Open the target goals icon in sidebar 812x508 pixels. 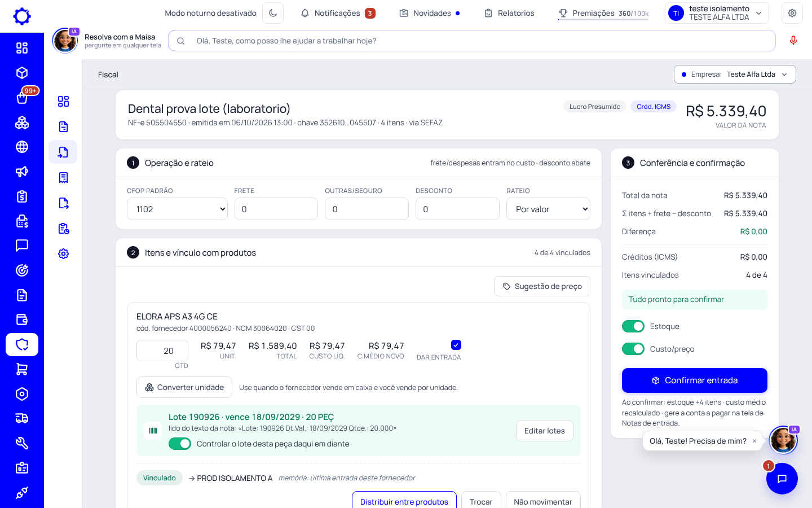tap(22, 270)
